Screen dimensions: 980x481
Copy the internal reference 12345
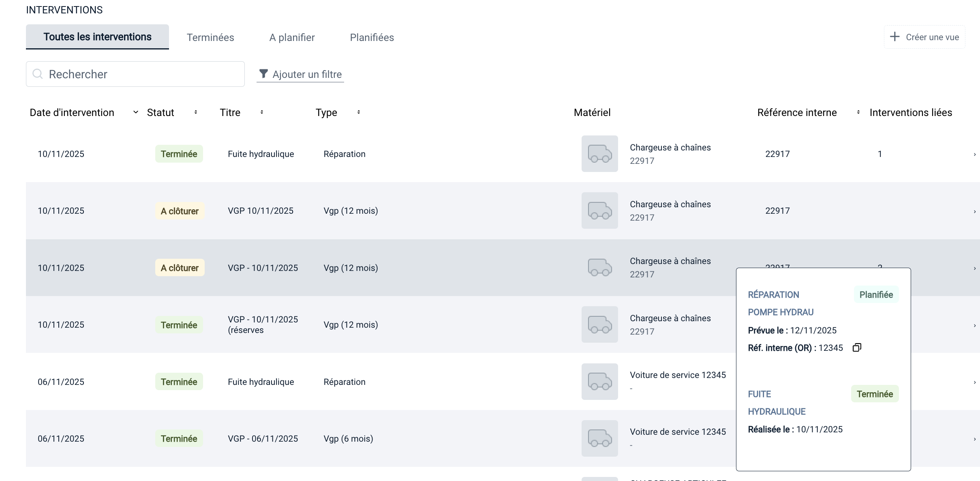click(x=857, y=348)
